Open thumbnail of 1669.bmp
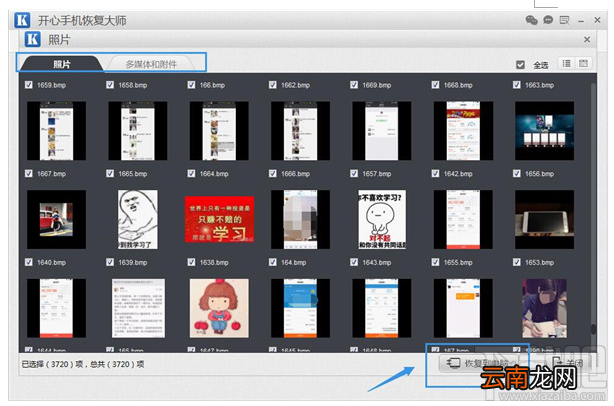This screenshot has width=614, height=406. tap(382, 131)
